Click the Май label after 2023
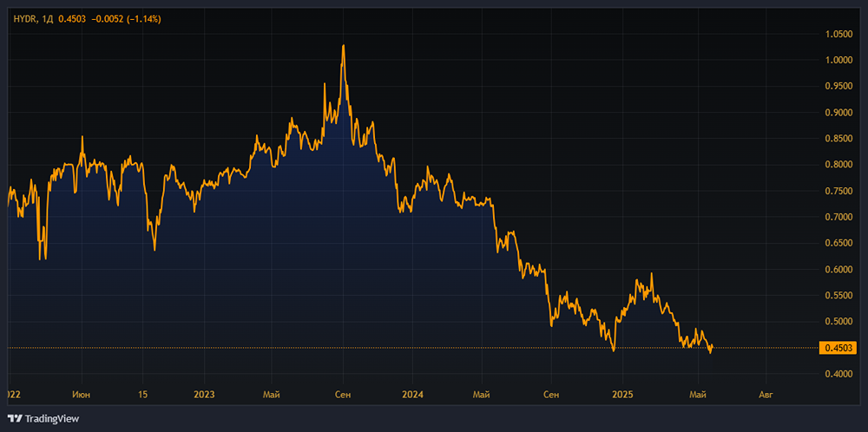The image size is (868, 432). (271, 395)
